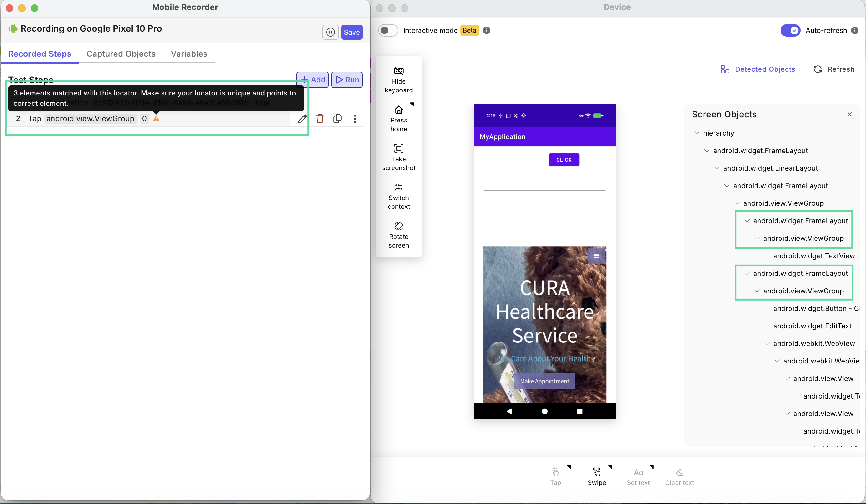The image size is (866, 504).
Task: Collapse the hierarchy tree node
Action: point(697,133)
